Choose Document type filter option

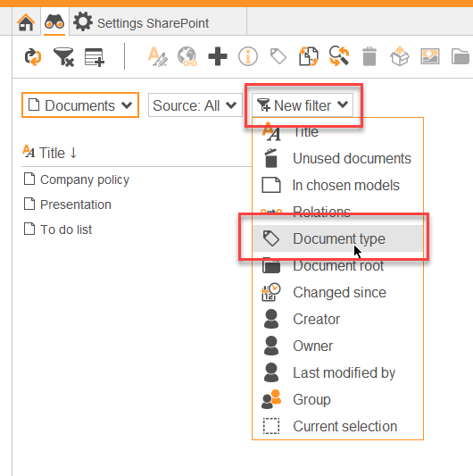click(337, 238)
